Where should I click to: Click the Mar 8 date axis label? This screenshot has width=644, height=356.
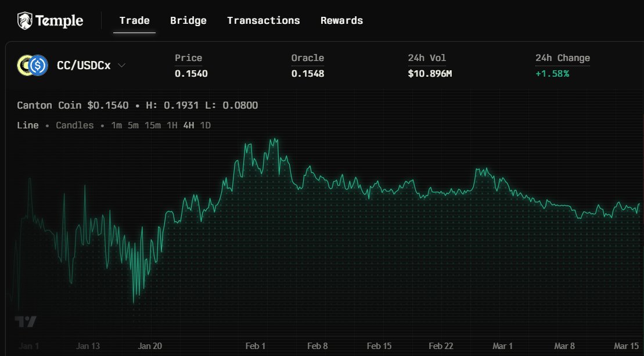(x=564, y=346)
